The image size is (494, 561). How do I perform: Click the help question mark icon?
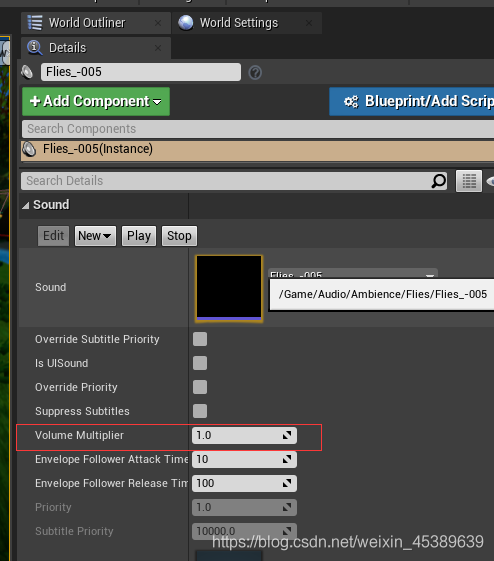click(x=255, y=73)
